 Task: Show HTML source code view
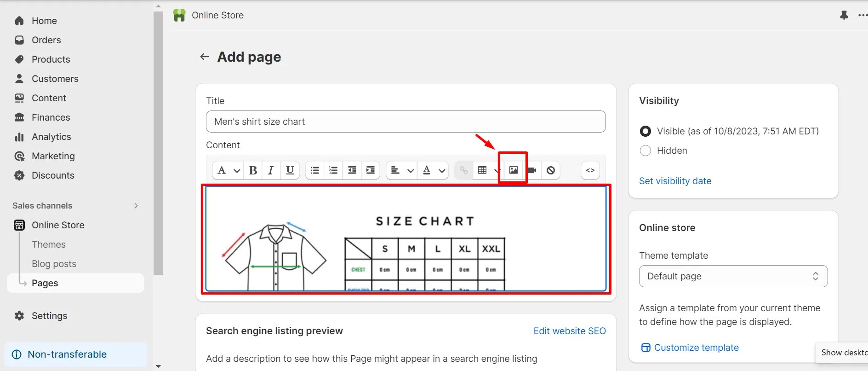590,170
